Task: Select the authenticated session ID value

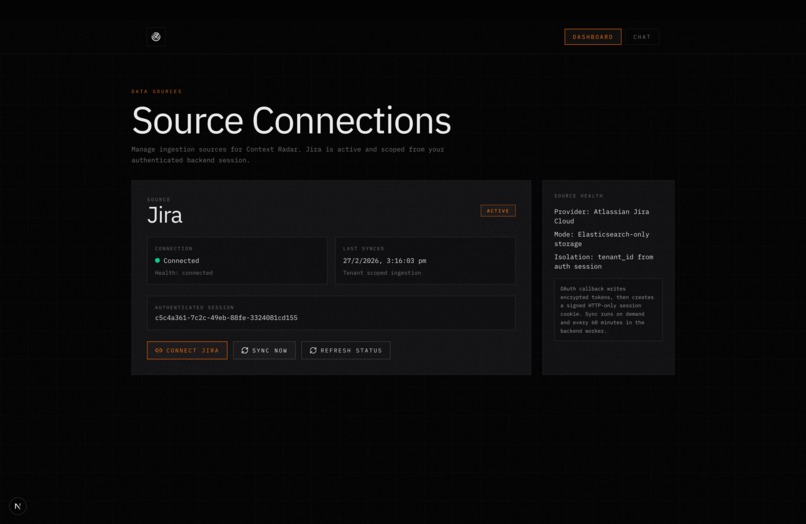Action: 226,318
